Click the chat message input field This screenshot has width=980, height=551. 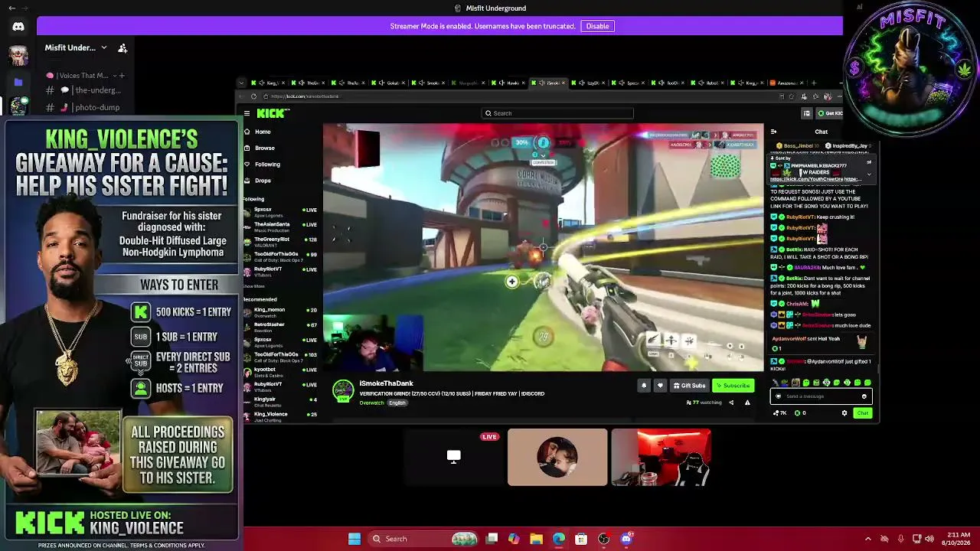pos(821,396)
